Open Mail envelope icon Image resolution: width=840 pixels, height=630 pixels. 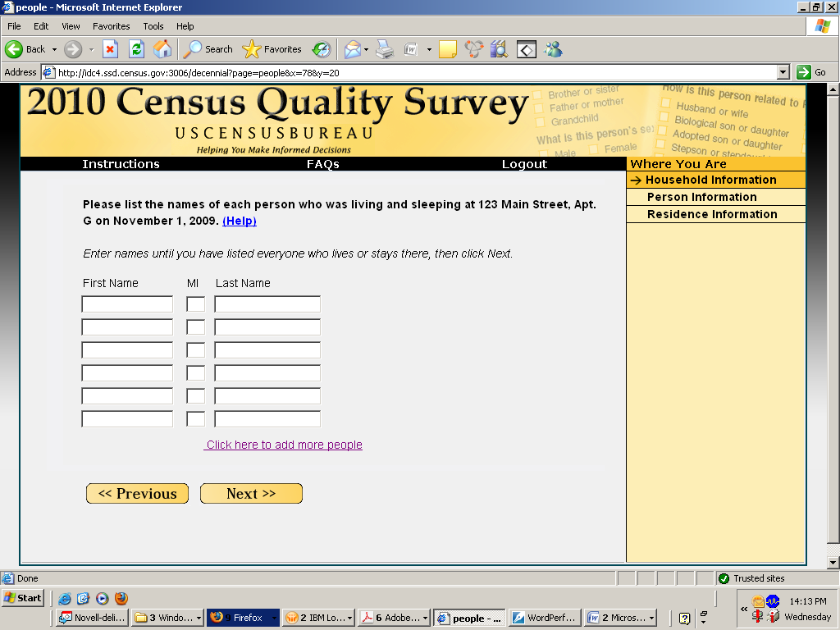tap(353, 49)
